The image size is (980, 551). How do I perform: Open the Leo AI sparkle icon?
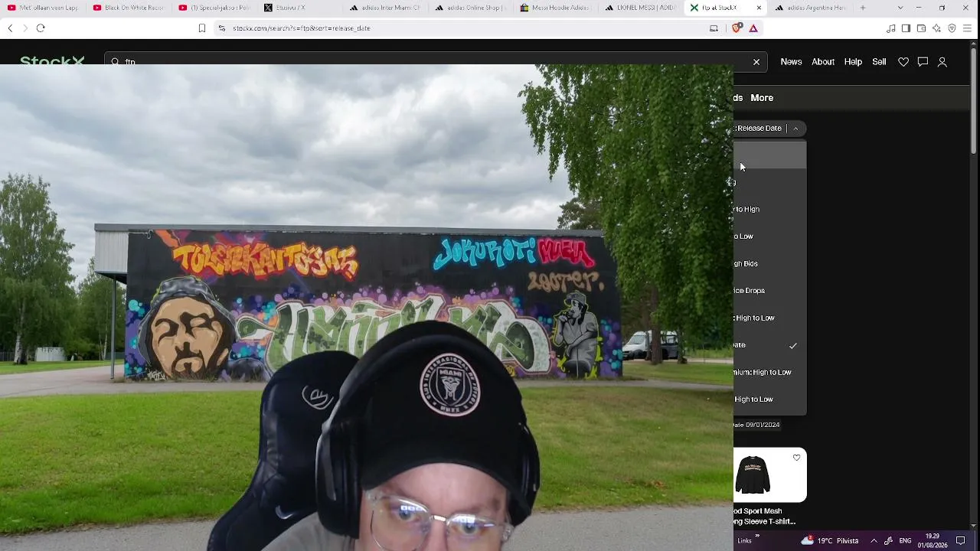tap(936, 28)
